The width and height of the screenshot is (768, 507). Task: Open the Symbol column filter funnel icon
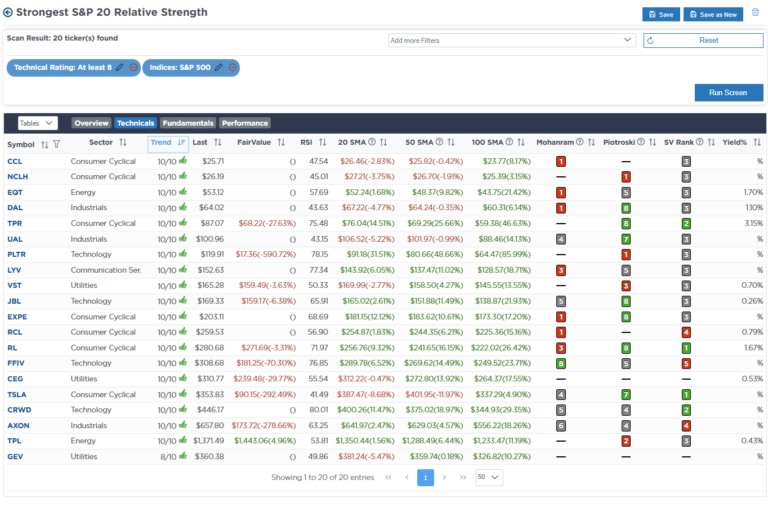pos(56,144)
